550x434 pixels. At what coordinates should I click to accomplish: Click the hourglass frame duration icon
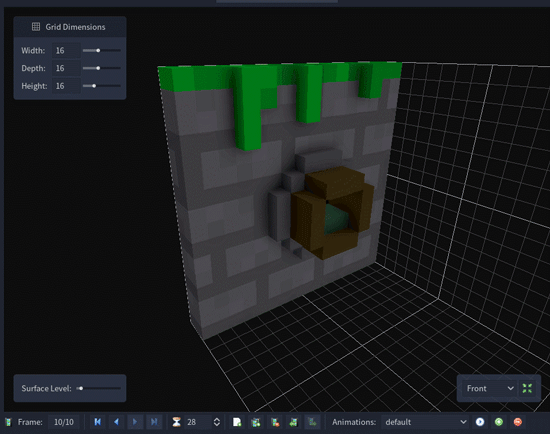(x=176, y=422)
